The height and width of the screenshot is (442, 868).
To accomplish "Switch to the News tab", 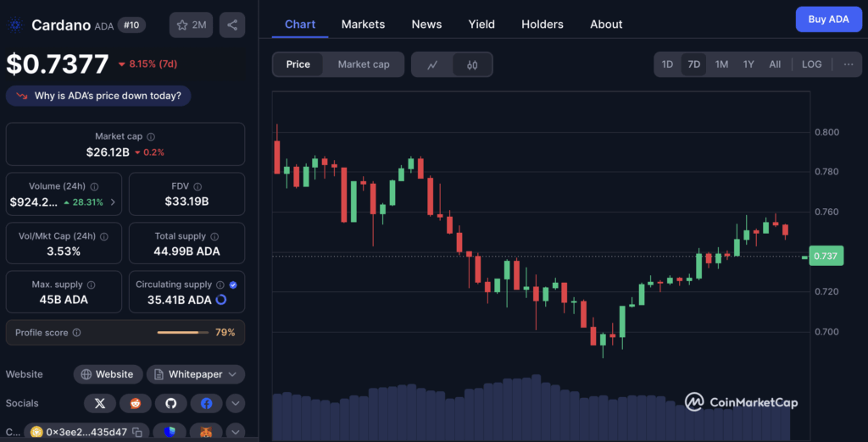I will (427, 25).
